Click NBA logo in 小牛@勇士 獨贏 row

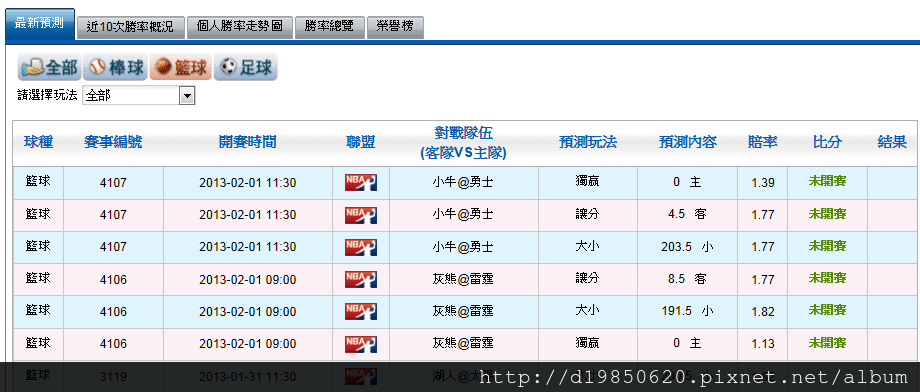coord(360,183)
